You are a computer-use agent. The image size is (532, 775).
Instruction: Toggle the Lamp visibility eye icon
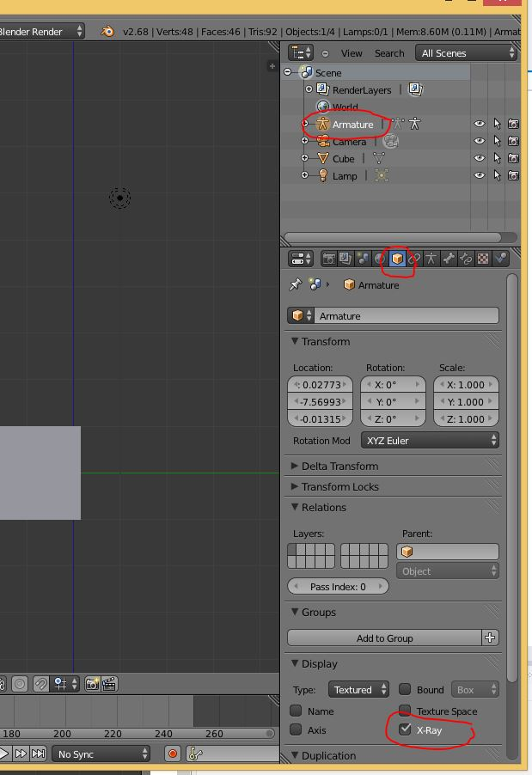coord(479,175)
